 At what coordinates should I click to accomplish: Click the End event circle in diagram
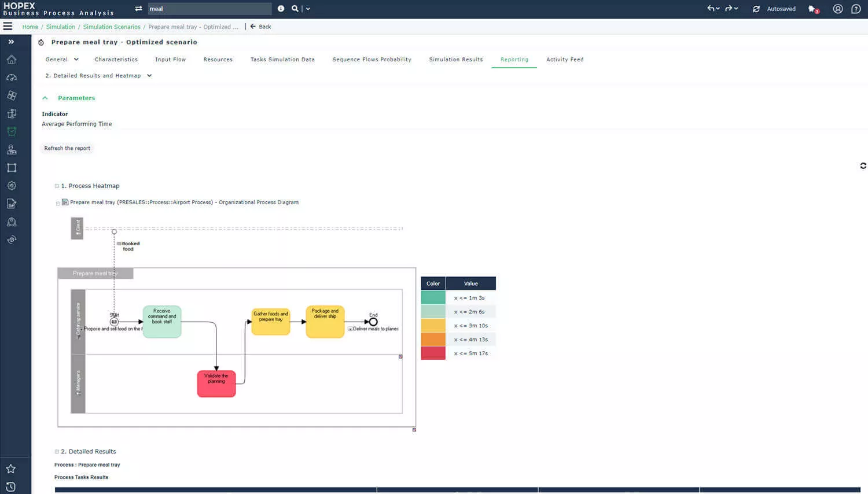coord(373,322)
